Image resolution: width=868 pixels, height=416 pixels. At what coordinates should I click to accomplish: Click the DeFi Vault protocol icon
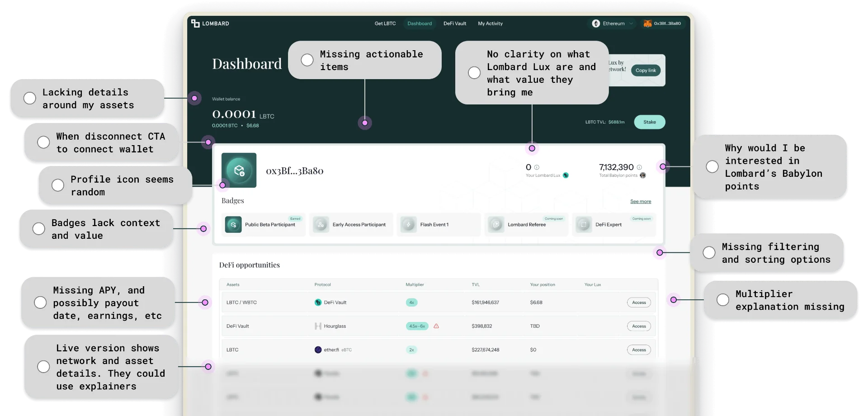318,303
